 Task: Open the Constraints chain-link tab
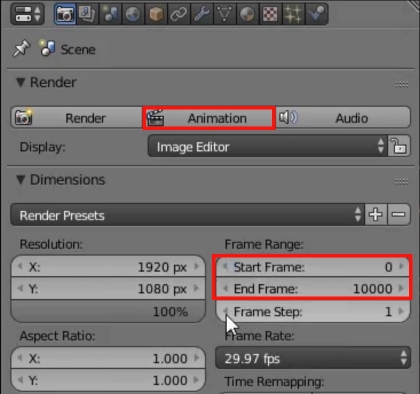[179, 14]
